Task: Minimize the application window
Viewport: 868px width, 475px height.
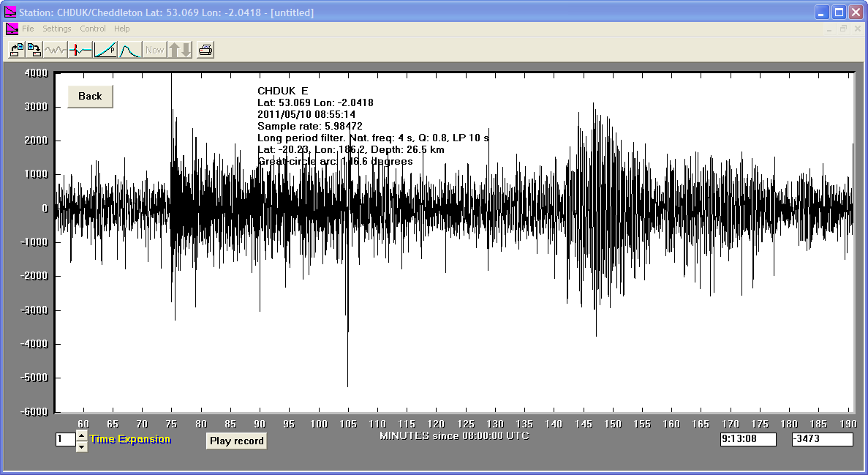Action: pos(821,12)
